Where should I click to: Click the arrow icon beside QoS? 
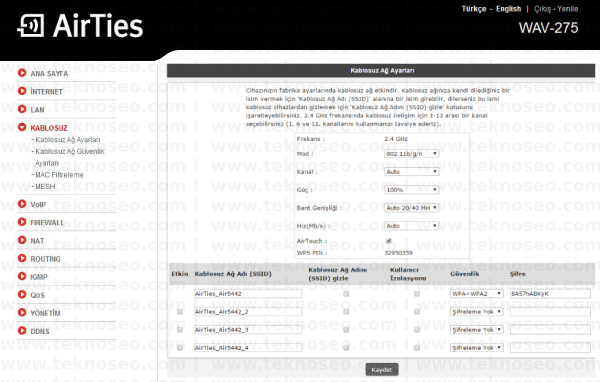[x=22, y=294]
